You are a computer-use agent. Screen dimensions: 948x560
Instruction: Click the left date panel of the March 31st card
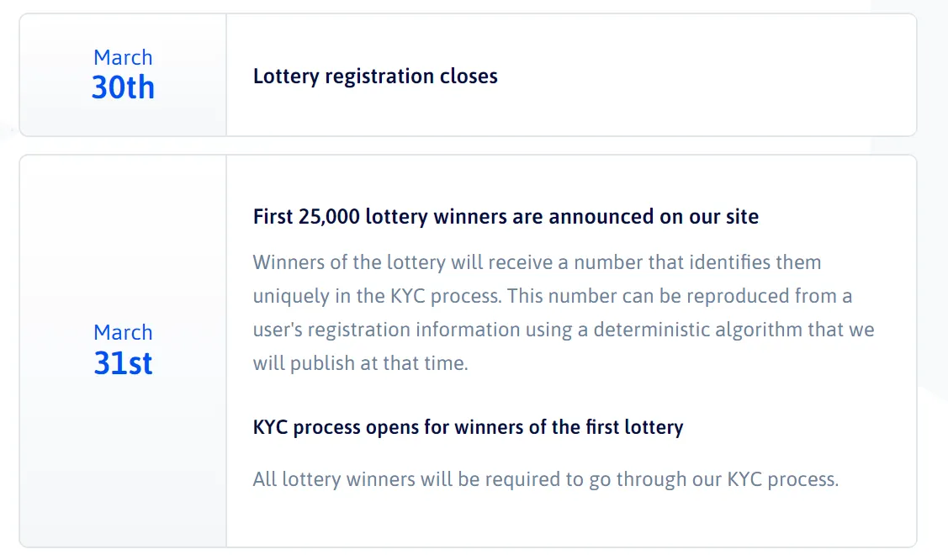(x=123, y=351)
